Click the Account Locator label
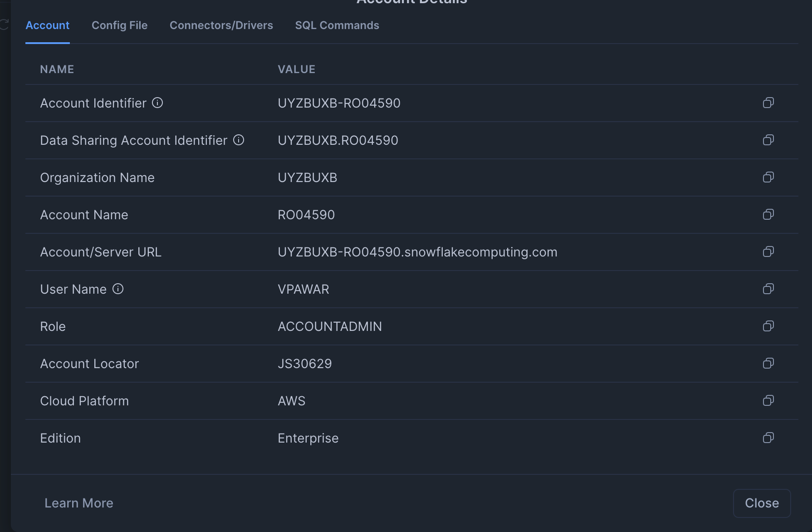The height and width of the screenshot is (532, 812). (89, 364)
